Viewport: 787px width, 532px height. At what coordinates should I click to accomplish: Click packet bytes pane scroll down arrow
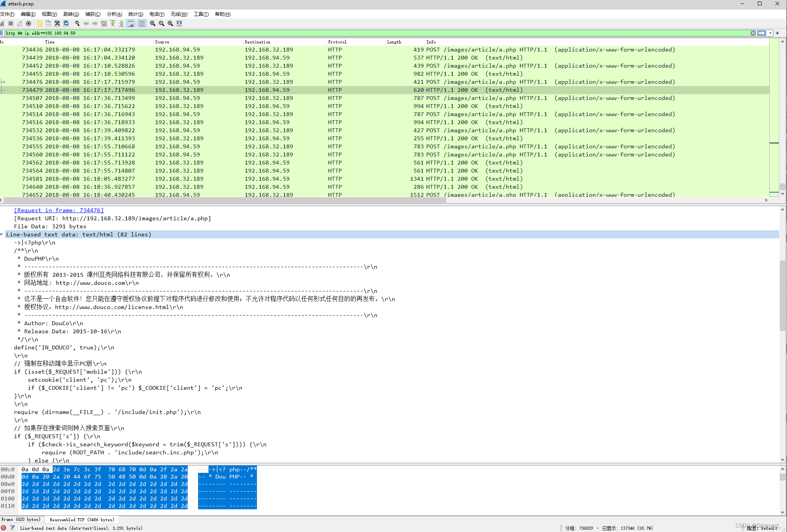pyautogui.click(x=782, y=512)
